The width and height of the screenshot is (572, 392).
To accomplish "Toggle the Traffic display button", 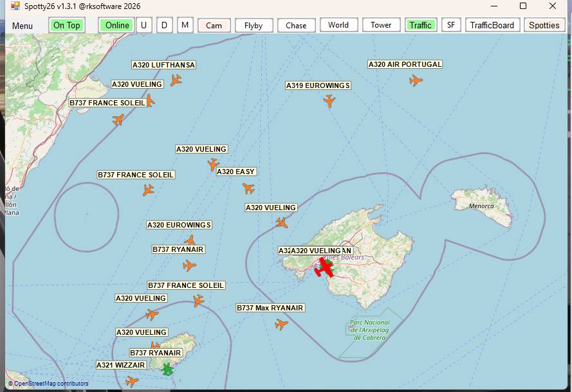I will [421, 25].
